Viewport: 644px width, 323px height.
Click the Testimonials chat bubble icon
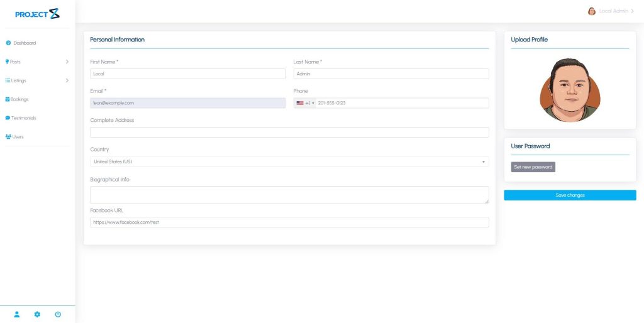pos(8,118)
